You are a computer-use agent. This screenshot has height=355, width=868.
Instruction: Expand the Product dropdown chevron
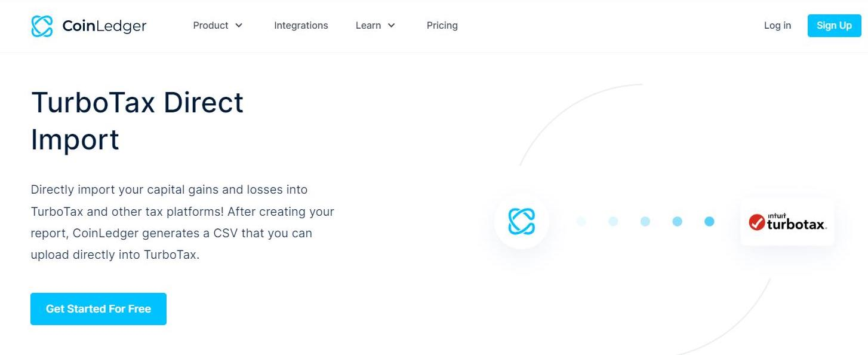(x=239, y=26)
